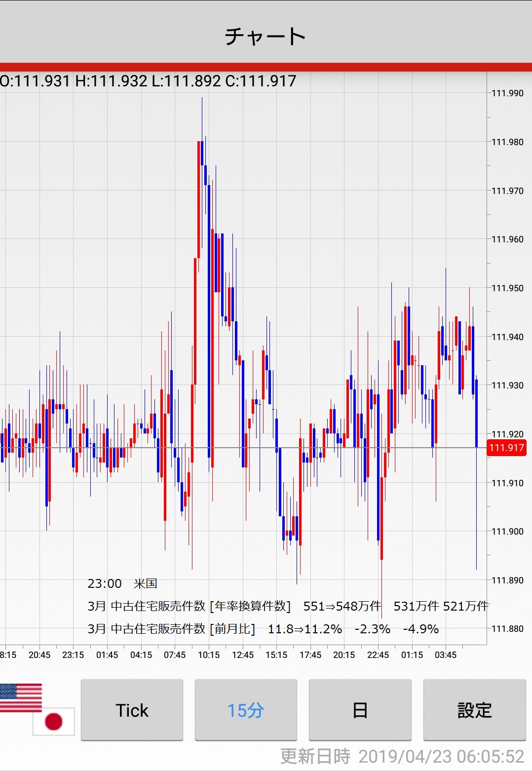This screenshot has height=771, width=532.
Task: Tap the チャート title header
Action: coord(266,37)
